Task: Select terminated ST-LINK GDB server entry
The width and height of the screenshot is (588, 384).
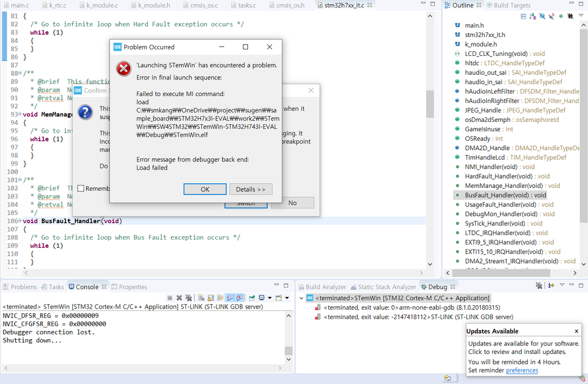Action: click(414, 317)
